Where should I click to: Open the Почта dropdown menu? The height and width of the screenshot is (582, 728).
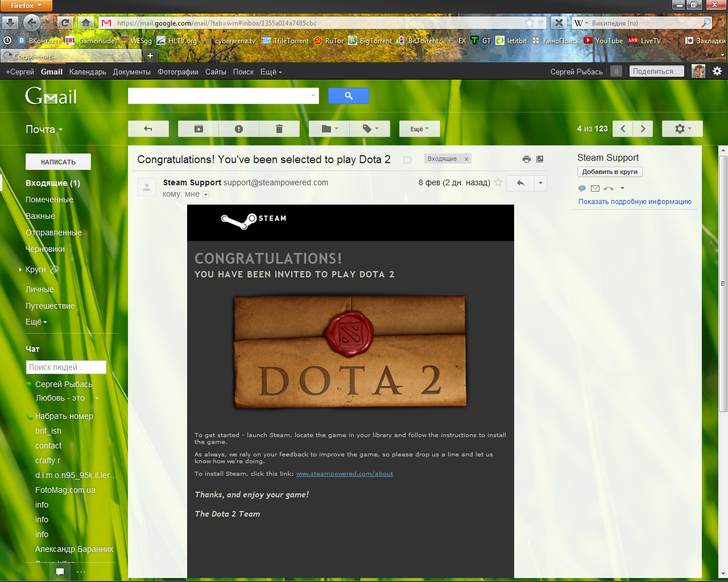(44, 130)
